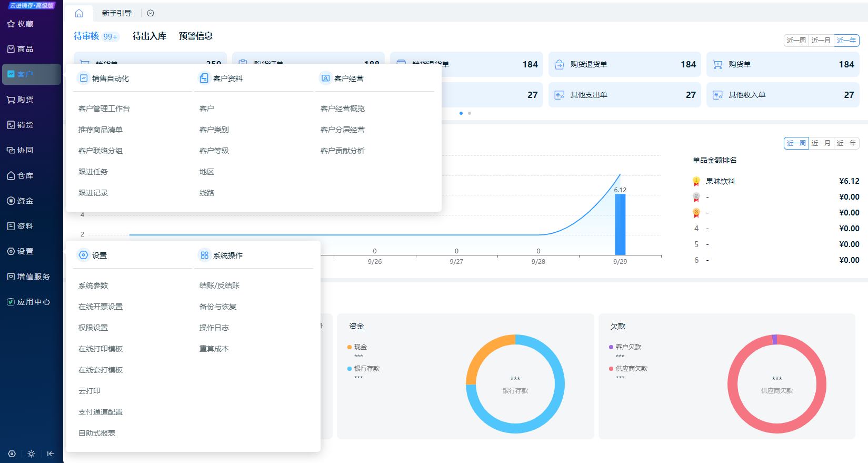Select 近一月 in the top date range selector
This screenshot has height=463, width=868.
coord(821,41)
